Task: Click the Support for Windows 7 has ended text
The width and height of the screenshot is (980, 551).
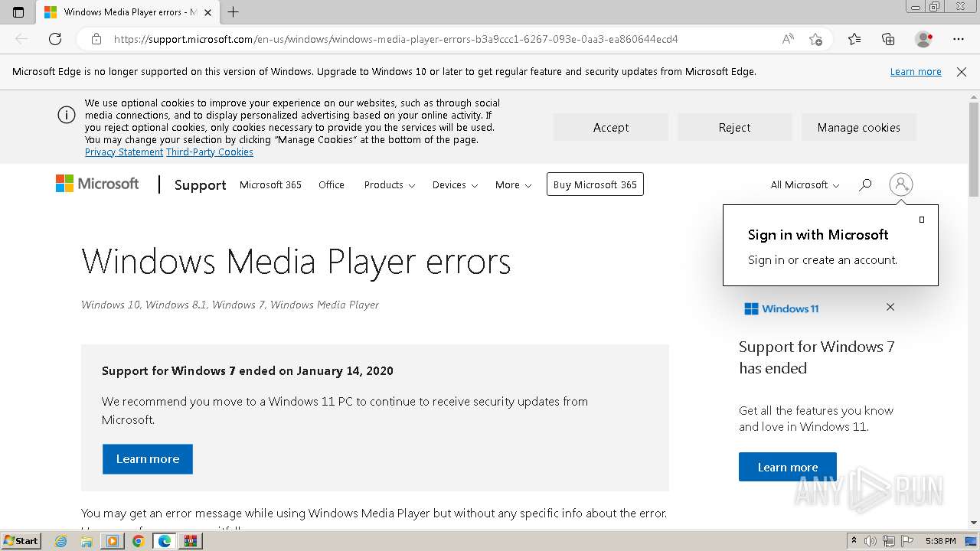Action: 817,357
